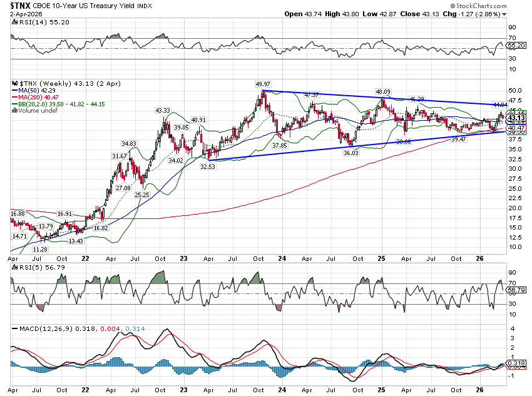Click the candlestick icon beside $TNX (Weekly)

(x=16, y=82)
